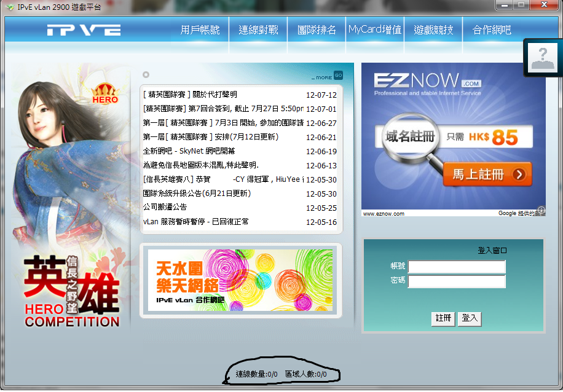Open news 公司搬遷公告
Image resolution: width=563 pixels, height=392 pixels.
(165, 207)
